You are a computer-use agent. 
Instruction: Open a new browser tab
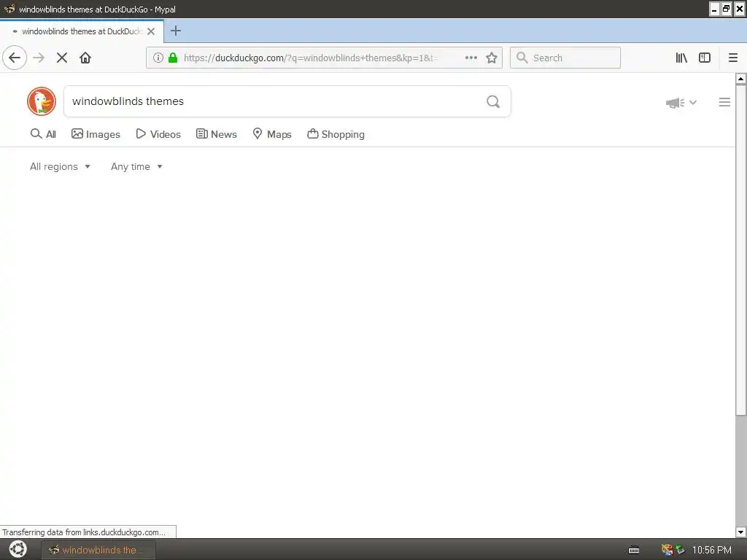[175, 31]
